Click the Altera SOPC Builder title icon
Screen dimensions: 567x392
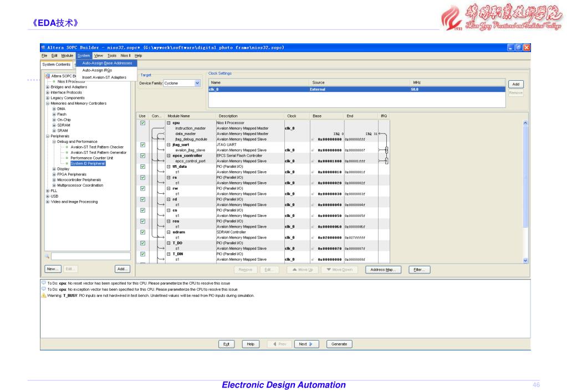coord(43,47)
